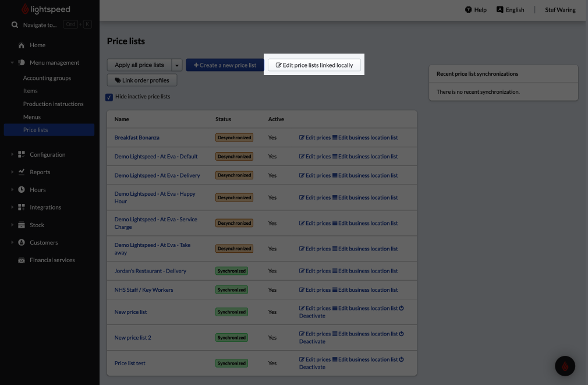588x385 pixels.
Task: Click the Help question mark icon
Action: coord(469,10)
